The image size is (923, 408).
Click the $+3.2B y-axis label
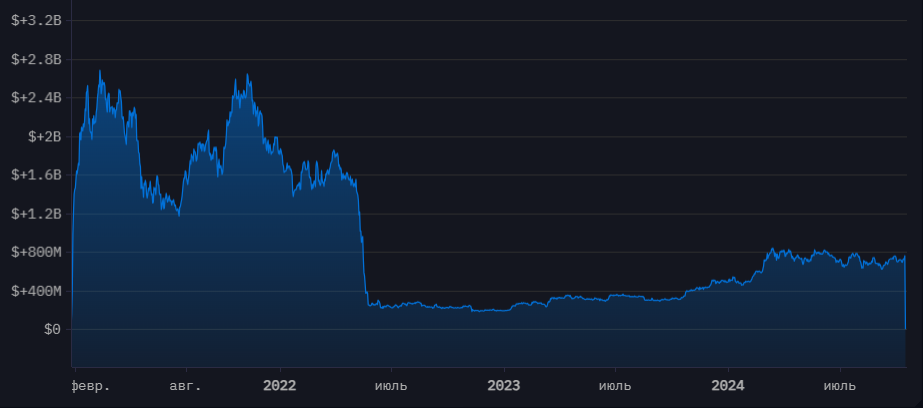[x=36, y=21]
